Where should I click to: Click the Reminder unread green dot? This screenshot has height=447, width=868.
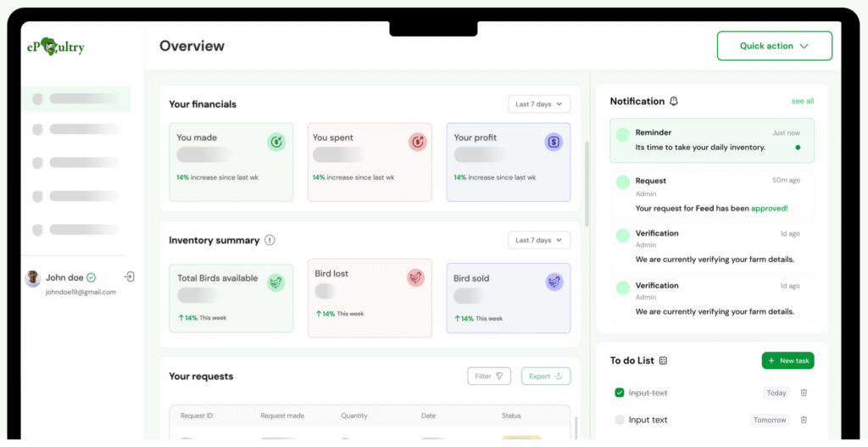(798, 148)
